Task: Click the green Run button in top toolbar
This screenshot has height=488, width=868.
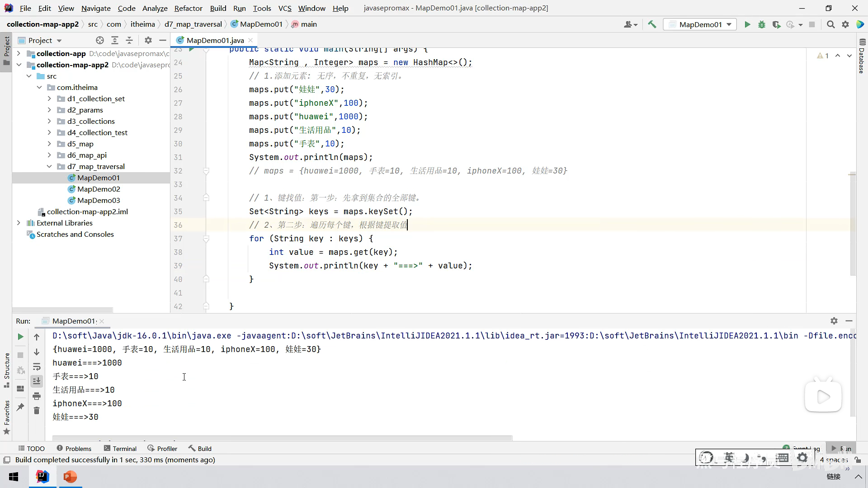Action: click(x=747, y=24)
